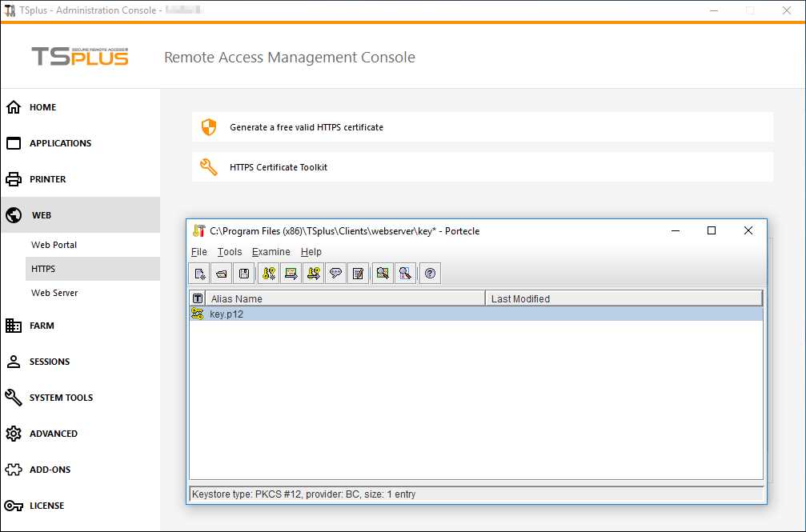Create a new keystore in Portecle
The height and width of the screenshot is (532, 806).
click(199, 273)
